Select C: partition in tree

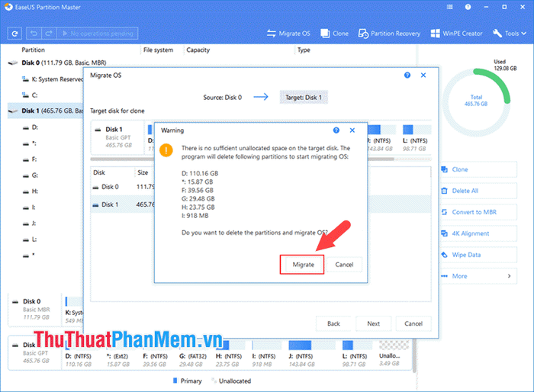30,95
